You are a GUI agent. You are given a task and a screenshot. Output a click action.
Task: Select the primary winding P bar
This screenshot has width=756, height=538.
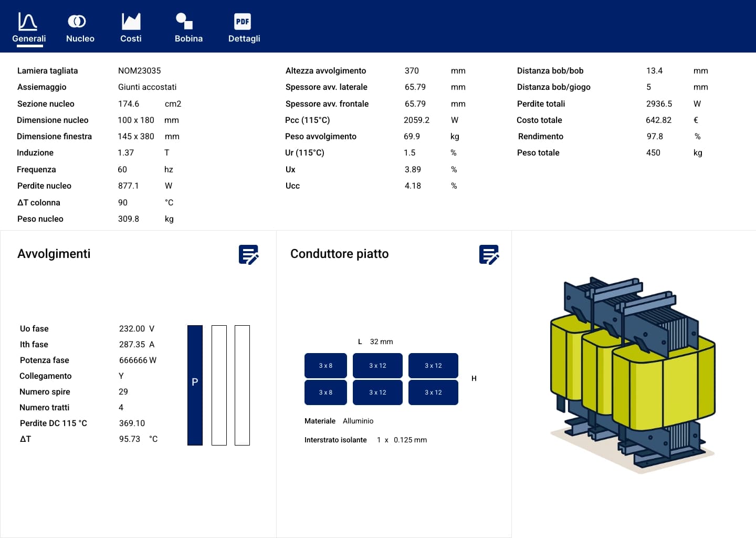[x=195, y=385]
